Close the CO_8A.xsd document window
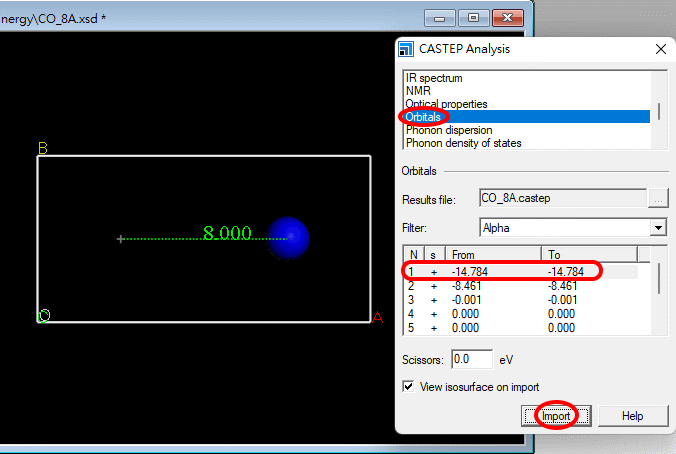Screen dimensions: 676x454 pos(509,17)
